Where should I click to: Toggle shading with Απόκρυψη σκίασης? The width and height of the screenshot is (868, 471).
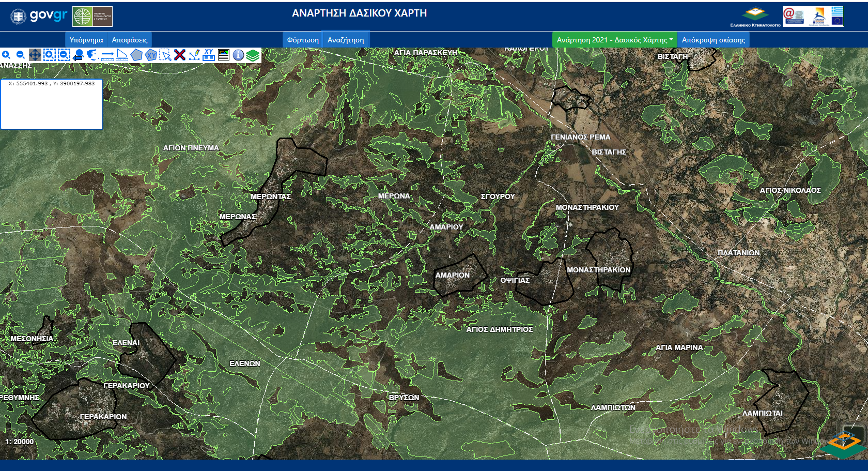coord(713,40)
